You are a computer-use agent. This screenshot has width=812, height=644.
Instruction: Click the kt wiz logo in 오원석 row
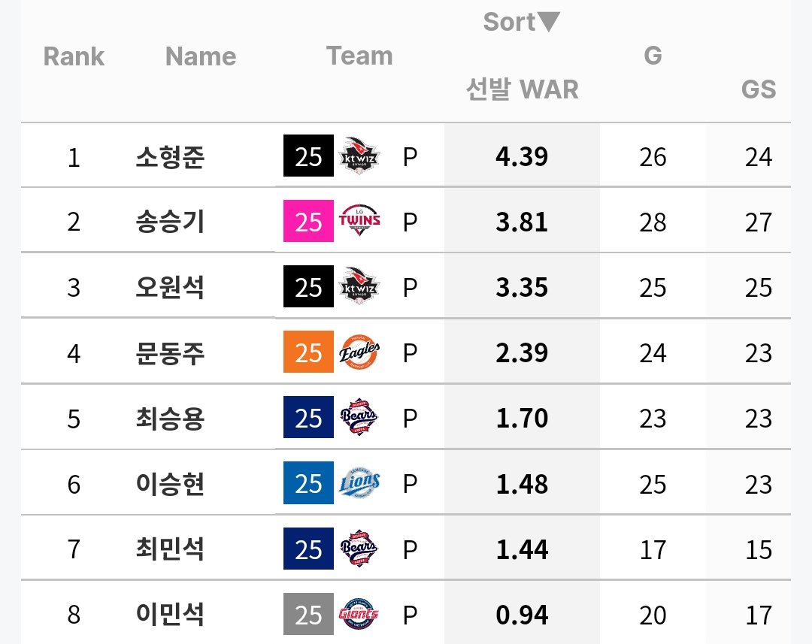coord(359,286)
